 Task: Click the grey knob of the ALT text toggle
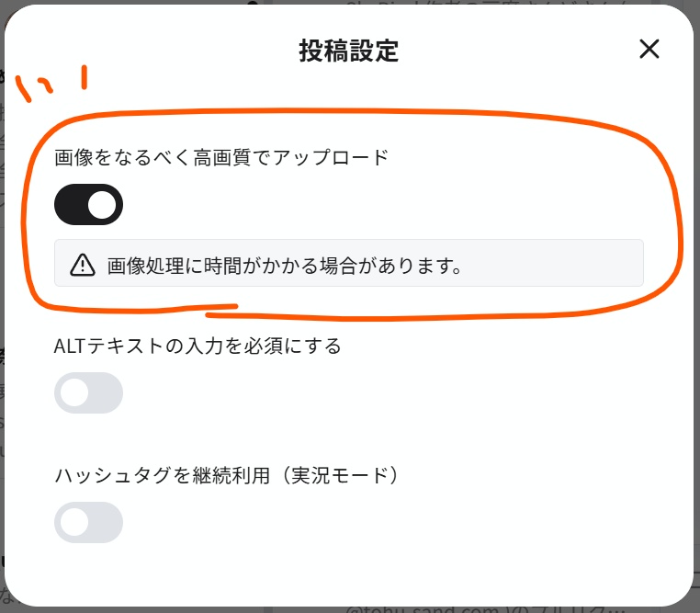[74, 393]
